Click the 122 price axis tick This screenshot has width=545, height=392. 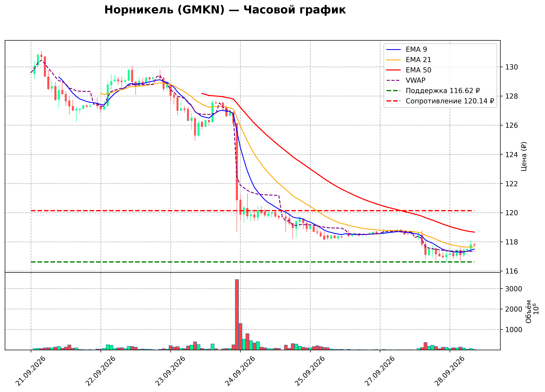511,184
